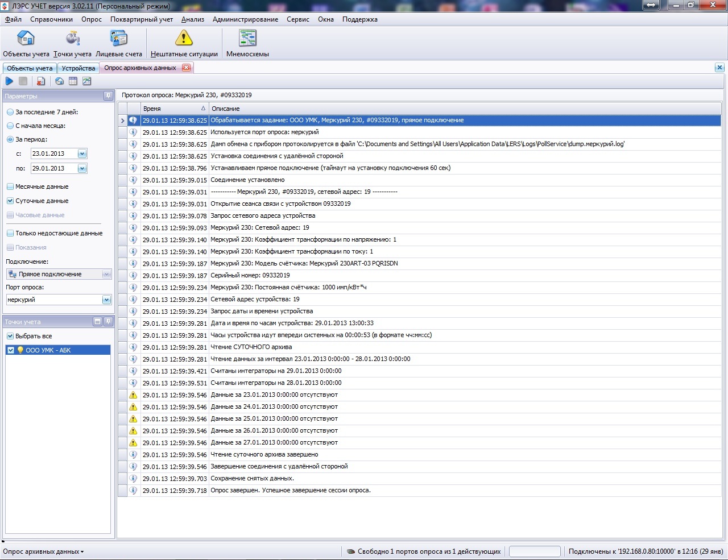728x560 pixels.
Task: Expand the Порт опроса меркурий dropdown
Action: pyautogui.click(x=106, y=300)
